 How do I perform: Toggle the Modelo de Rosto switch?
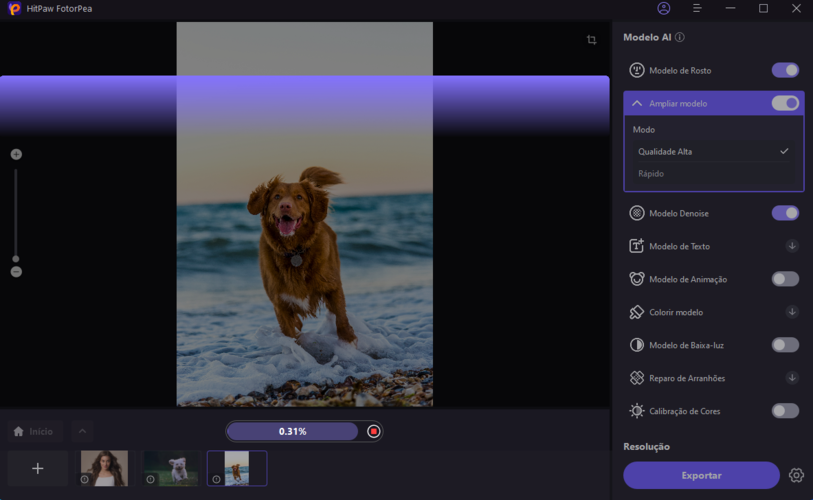(x=785, y=71)
